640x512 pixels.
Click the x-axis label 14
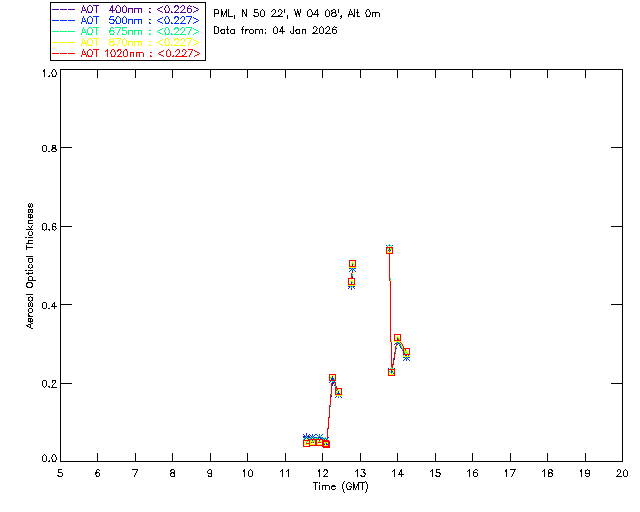pyautogui.click(x=398, y=473)
